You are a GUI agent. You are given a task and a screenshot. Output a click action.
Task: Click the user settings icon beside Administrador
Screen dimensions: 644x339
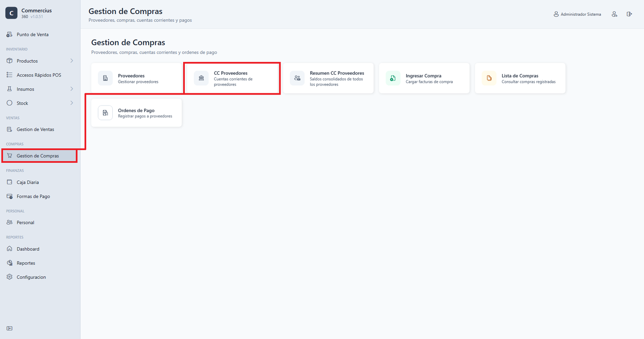(x=614, y=14)
